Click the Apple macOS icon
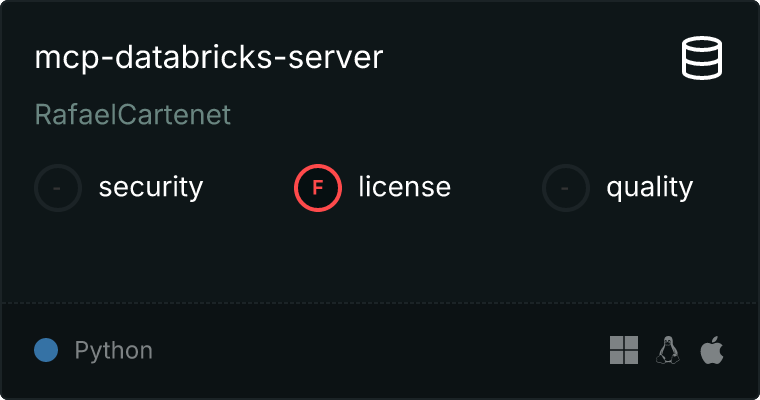The image size is (760, 400). point(712,351)
